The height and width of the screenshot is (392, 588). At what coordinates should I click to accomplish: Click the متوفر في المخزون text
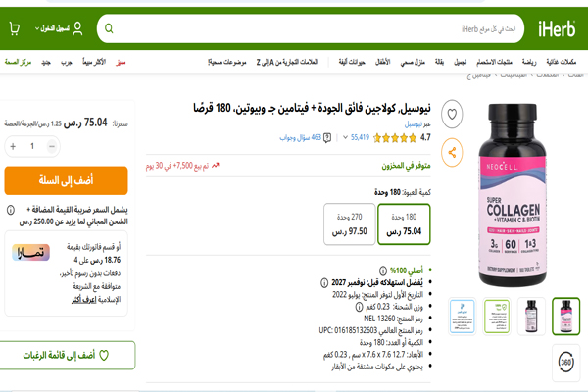(x=406, y=166)
